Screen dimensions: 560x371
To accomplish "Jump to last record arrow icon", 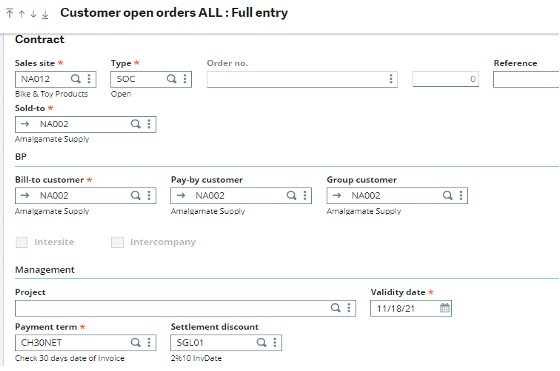I will click(x=45, y=14).
